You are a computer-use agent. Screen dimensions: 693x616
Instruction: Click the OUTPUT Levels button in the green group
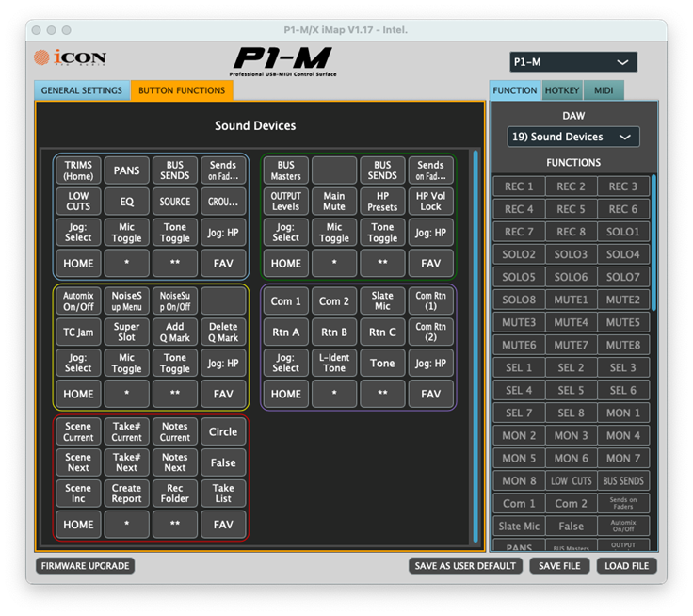286,202
